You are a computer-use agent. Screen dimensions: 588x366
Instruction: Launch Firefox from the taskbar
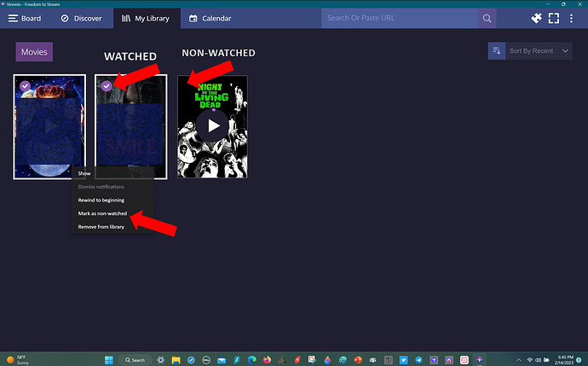(x=267, y=360)
